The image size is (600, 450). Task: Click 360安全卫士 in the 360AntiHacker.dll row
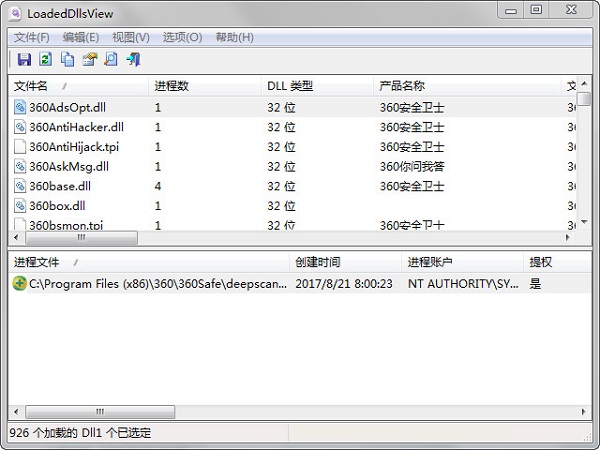[x=412, y=127]
